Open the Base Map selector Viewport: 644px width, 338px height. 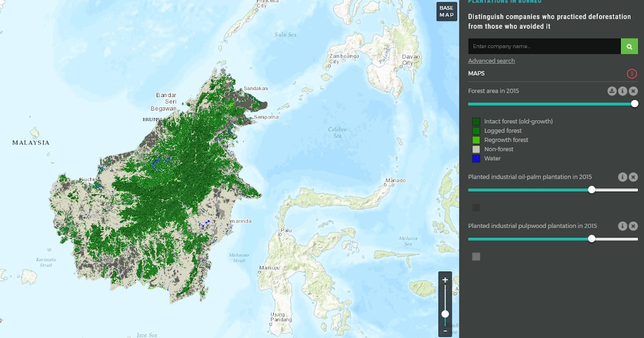tap(446, 11)
